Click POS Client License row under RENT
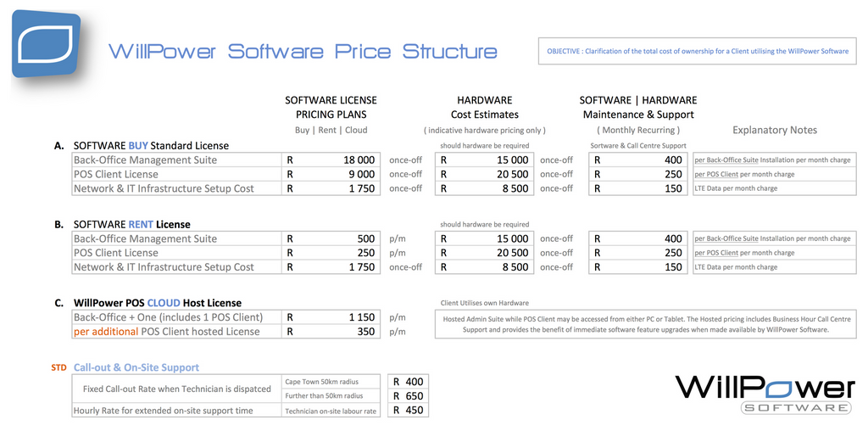The image size is (868, 431). [x=176, y=253]
